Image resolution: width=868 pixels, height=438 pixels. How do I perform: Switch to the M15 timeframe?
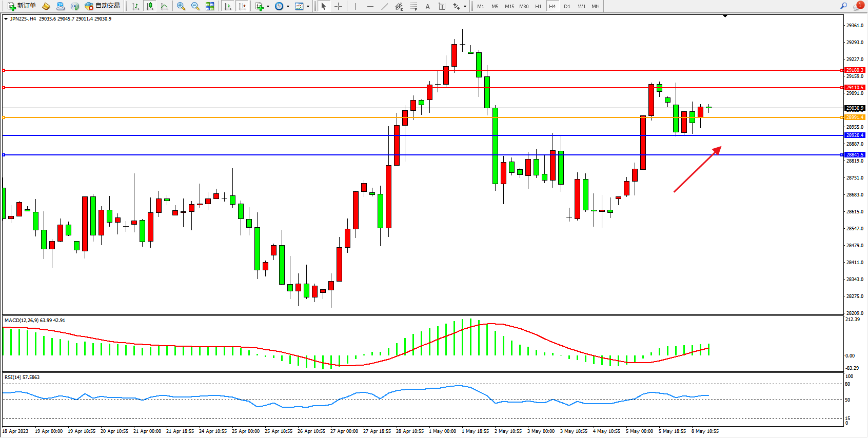click(x=509, y=6)
